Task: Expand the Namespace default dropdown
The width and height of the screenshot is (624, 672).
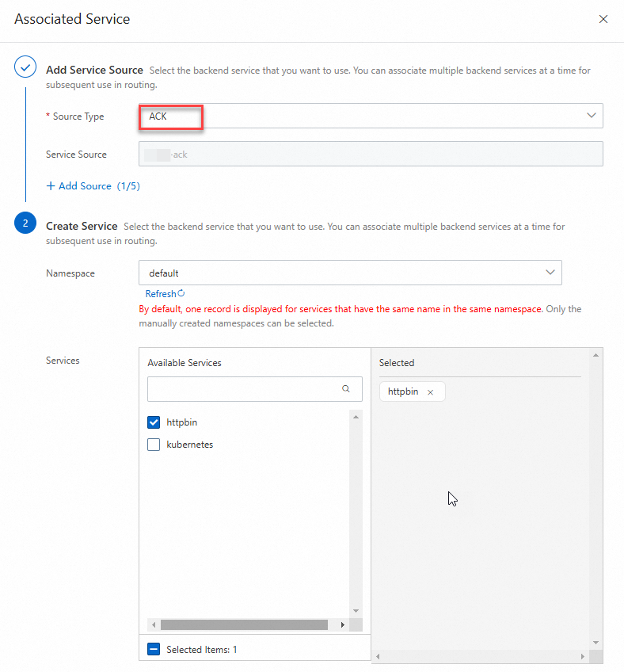Action: (x=350, y=273)
